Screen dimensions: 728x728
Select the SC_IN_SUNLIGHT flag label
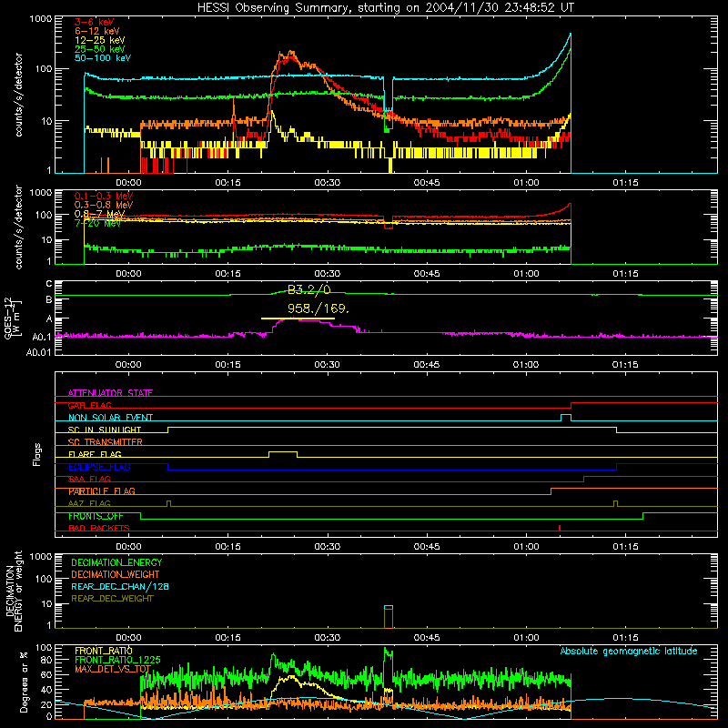click(x=105, y=430)
